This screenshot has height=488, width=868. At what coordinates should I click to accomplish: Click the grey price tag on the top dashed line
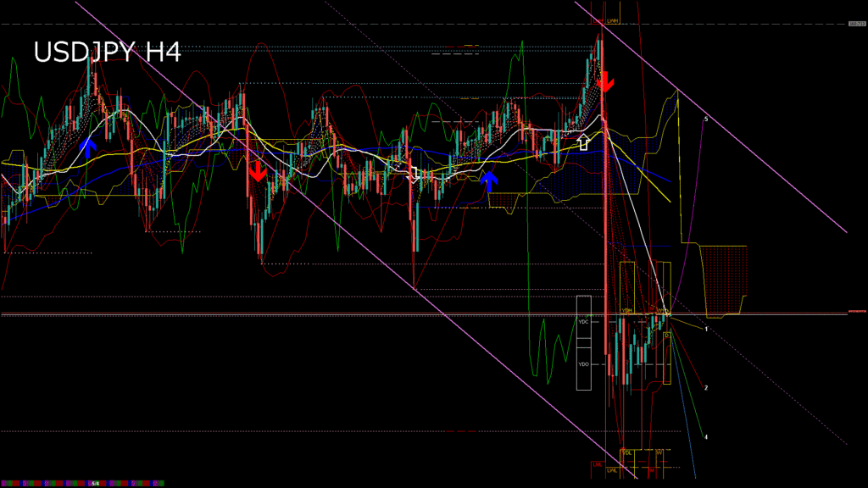tap(856, 24)
